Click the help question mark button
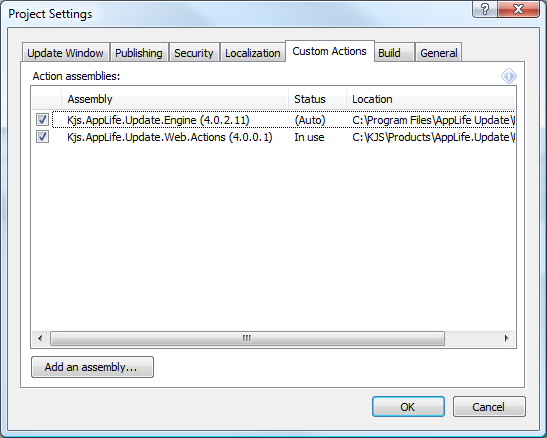Viewport: 547px width, 438px height. [x=485, y=9]
